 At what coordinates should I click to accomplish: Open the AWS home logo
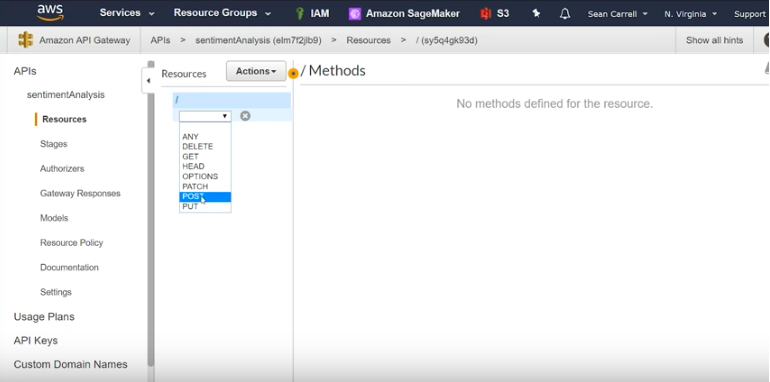click(50, 12)
